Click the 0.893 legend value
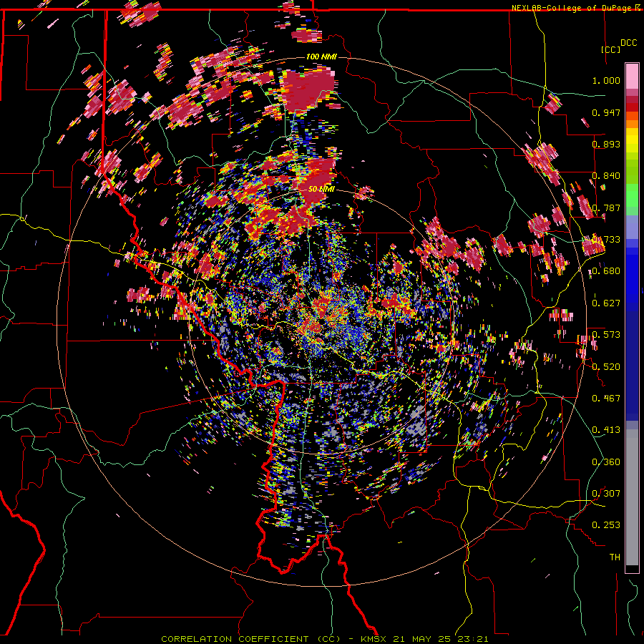 (x=606, y=144)
